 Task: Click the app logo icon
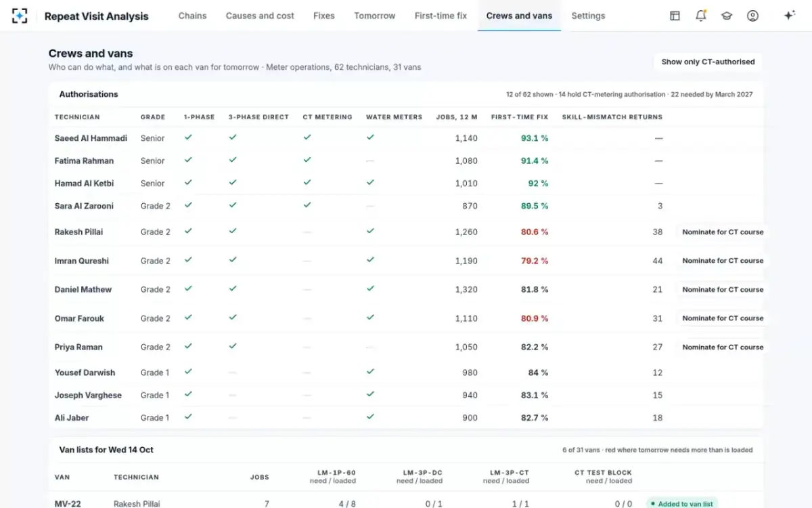click(x=20, y=16)
